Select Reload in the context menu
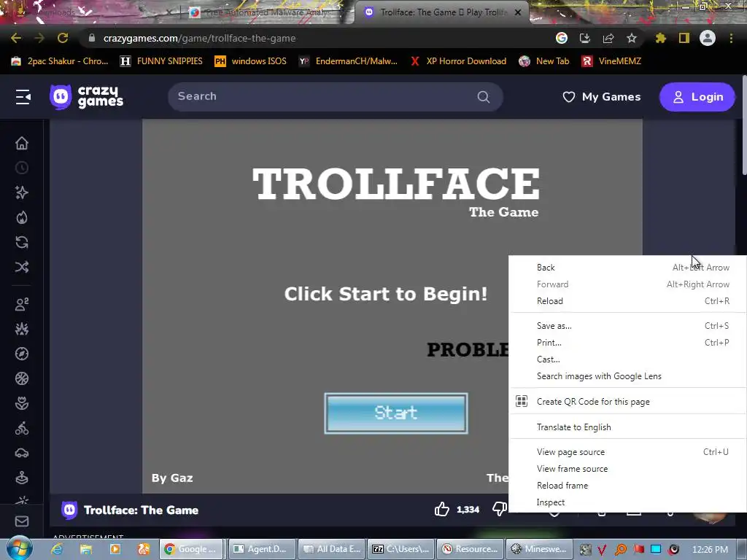This screenshot has height=560, width=747. coord(627,301)
